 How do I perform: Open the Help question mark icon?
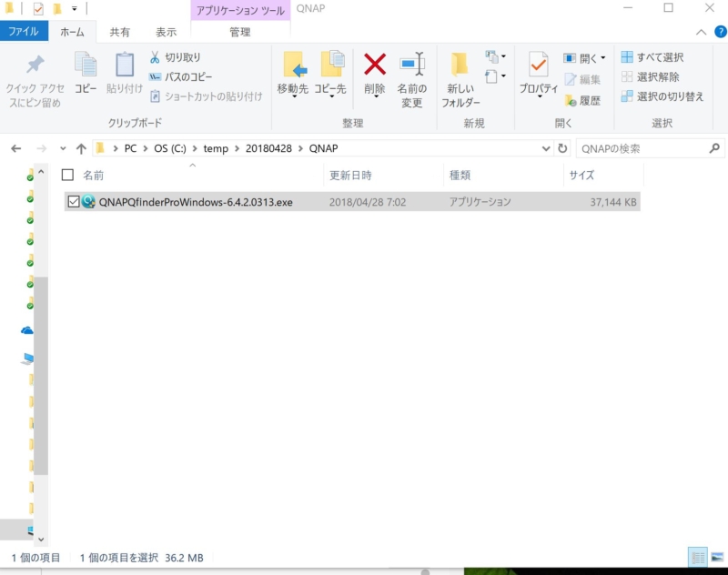click(720, 32)
